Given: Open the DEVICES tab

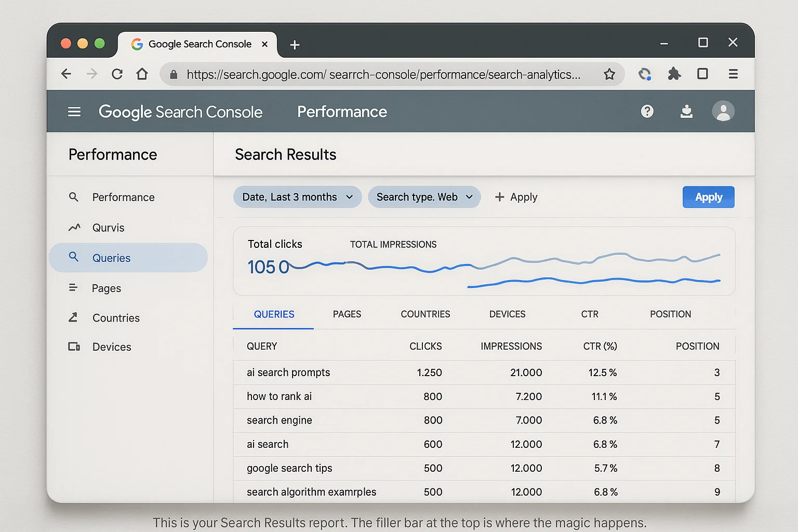Looking at the screenshot, I should pos(507,314).
